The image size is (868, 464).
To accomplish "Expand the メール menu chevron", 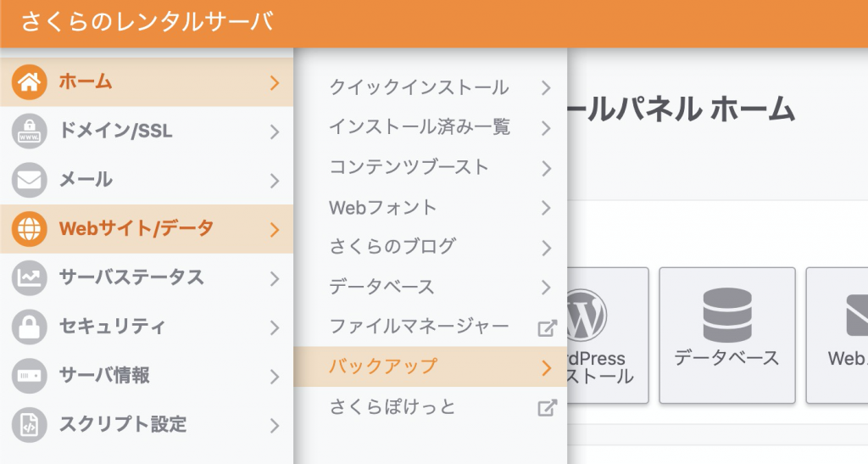I will coord(275,181).
